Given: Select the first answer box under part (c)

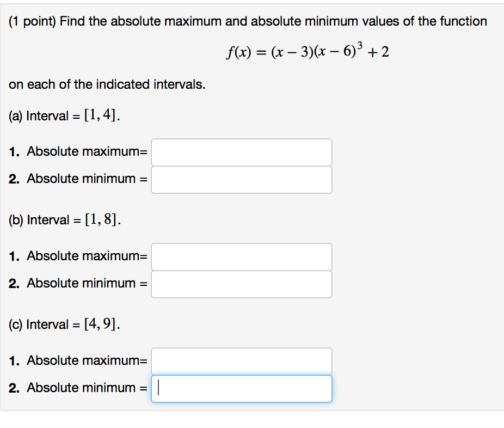Looking at the screenshot, I should 242,360.
